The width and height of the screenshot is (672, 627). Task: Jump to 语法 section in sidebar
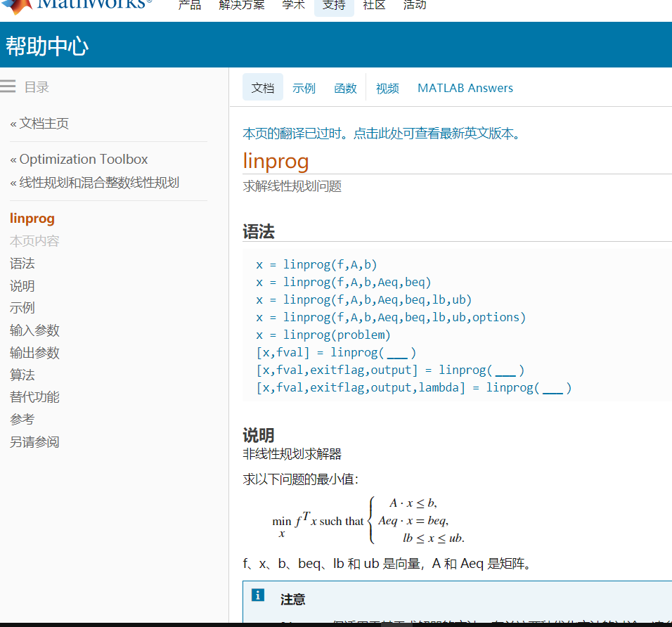pyautogui.click(x=22, y=263)
